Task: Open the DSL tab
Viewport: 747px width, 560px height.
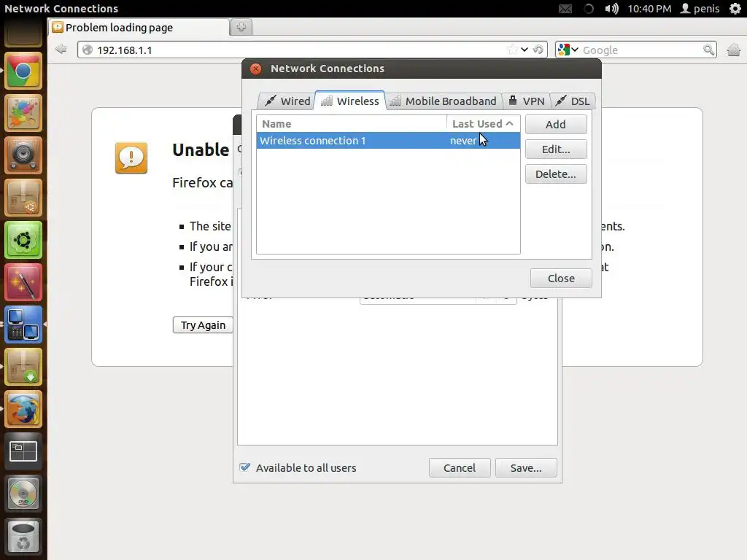Action: pyautogui.click(x=573, y=101)
